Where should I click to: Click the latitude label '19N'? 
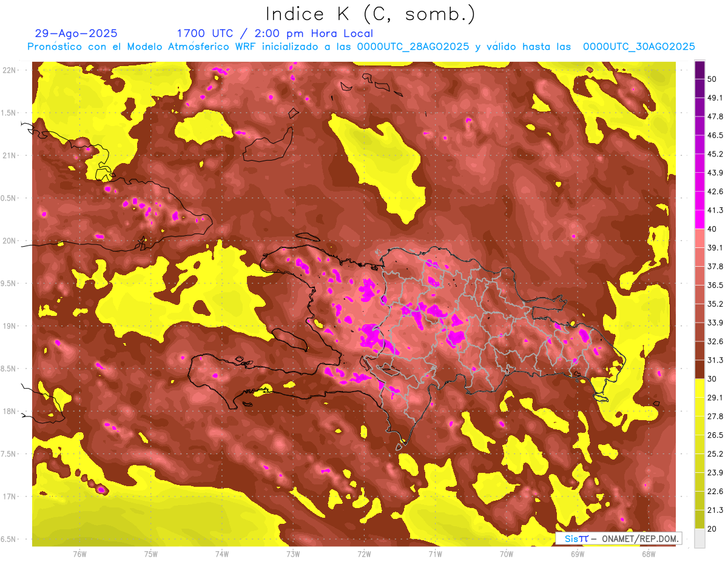[9, 326]
